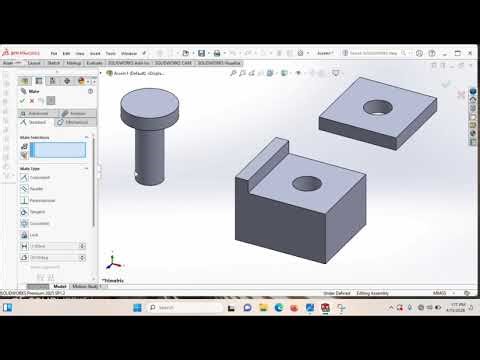Choose the Lock mate type
Viewport: 480px width, 360px height.
point(29,235)
